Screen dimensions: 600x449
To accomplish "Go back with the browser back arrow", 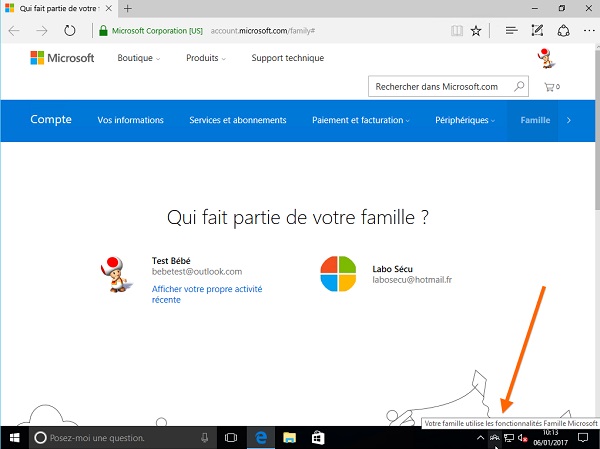I will click(14, 31).
